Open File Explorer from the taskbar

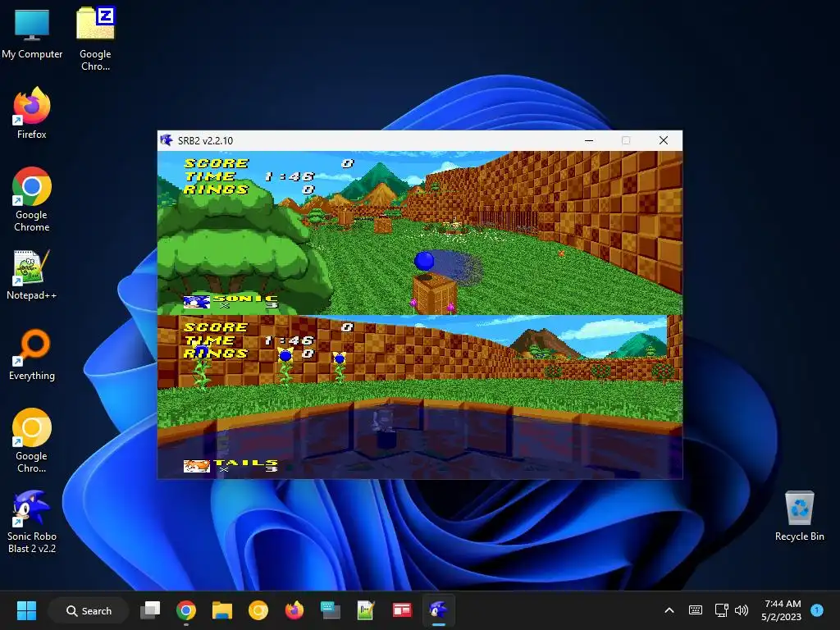221,610
